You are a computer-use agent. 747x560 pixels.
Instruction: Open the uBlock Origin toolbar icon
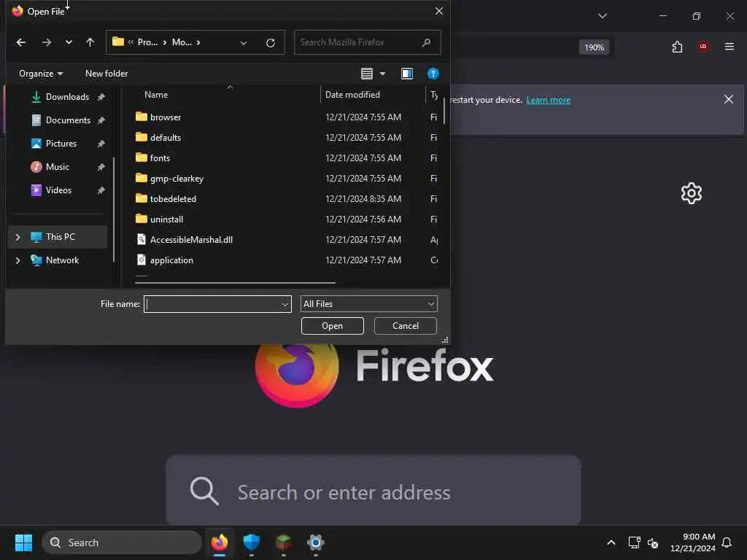[703, 47]
